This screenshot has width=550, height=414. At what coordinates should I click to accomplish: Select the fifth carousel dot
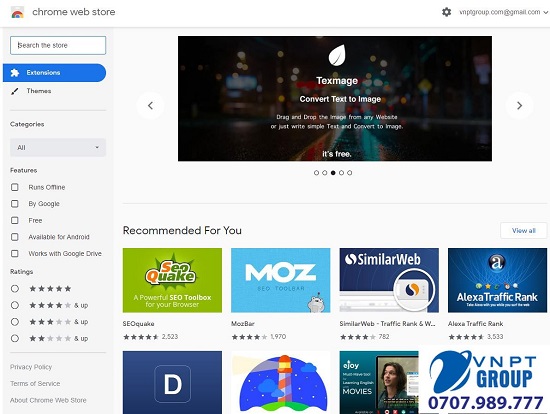click(349, 173)
